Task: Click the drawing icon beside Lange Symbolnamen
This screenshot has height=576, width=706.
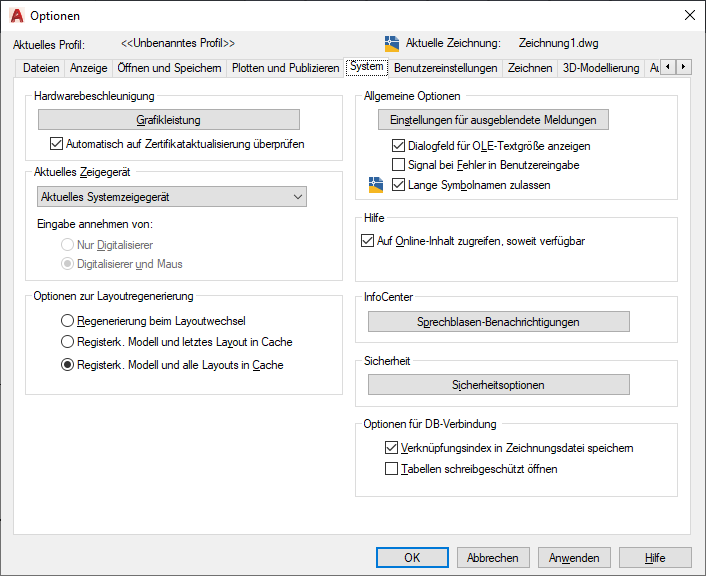Action: pos(376,184)
